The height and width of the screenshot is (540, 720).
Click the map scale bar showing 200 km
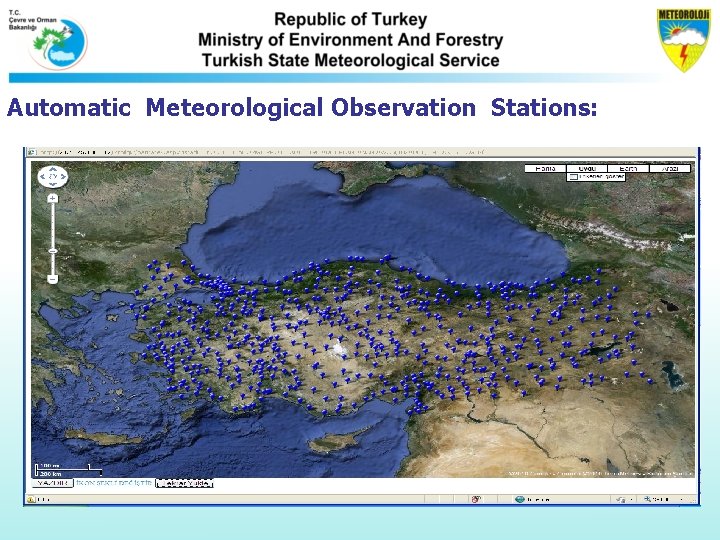pos(68,470)
